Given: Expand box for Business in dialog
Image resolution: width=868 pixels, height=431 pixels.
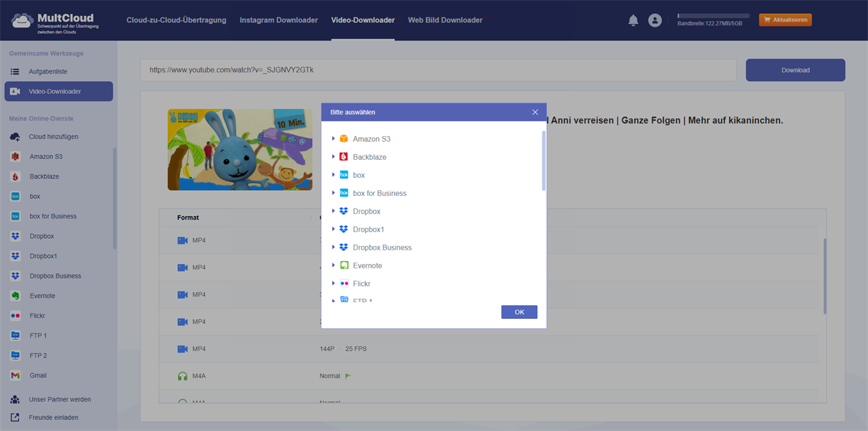Looking at the screenshot, I should tap(333, 193).
